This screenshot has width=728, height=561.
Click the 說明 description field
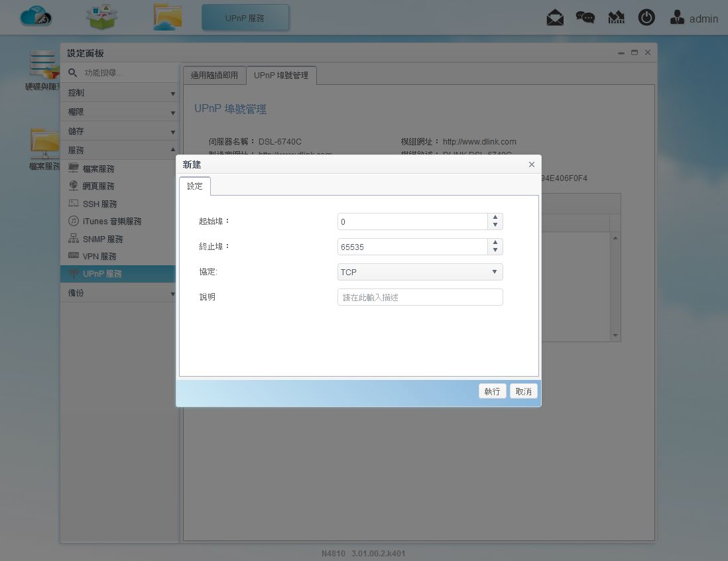pyautogui.click(x=420, y=297)
